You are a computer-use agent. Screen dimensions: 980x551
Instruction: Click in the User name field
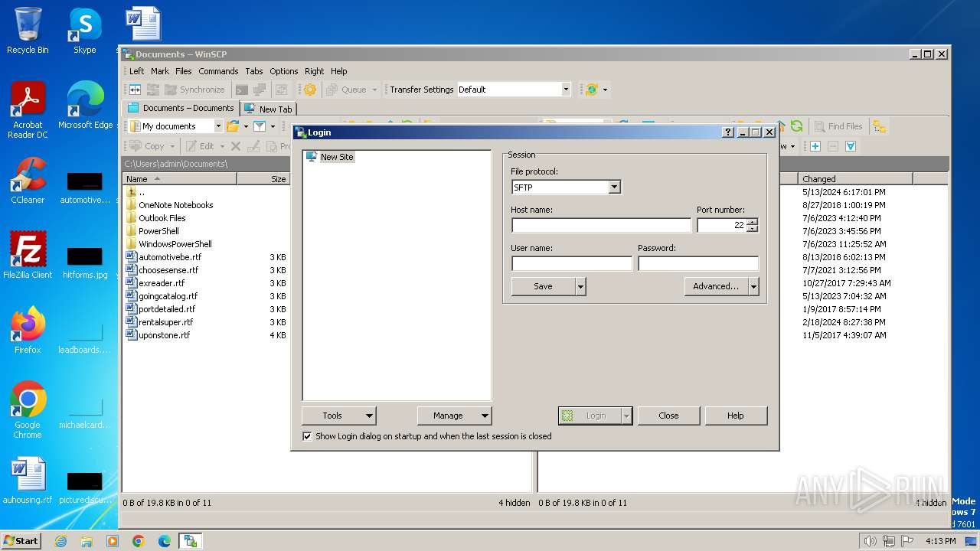tap(572, 263)
